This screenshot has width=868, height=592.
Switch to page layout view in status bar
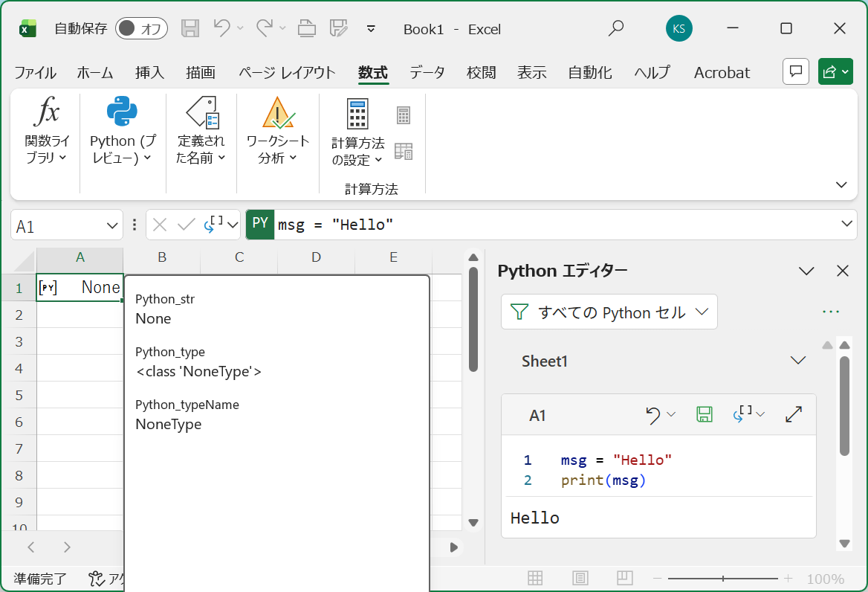click(x=580, y=579)
